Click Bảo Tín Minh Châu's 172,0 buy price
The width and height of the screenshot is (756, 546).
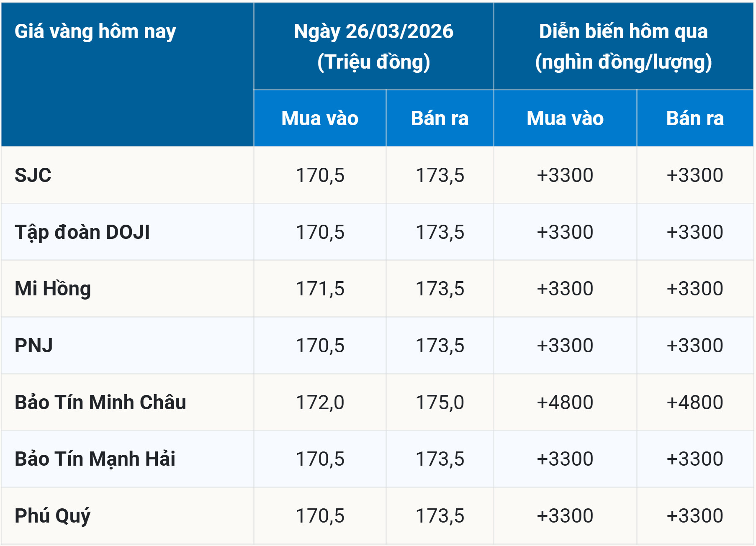point(320,402)
